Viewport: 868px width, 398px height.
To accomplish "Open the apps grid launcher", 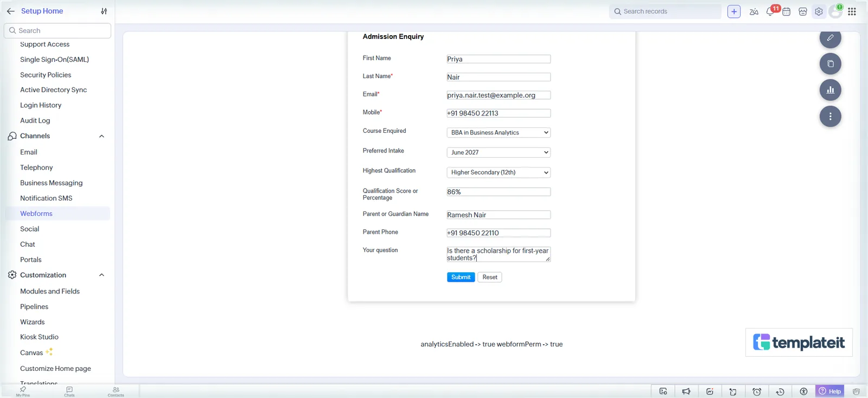I will click(852, 11).
